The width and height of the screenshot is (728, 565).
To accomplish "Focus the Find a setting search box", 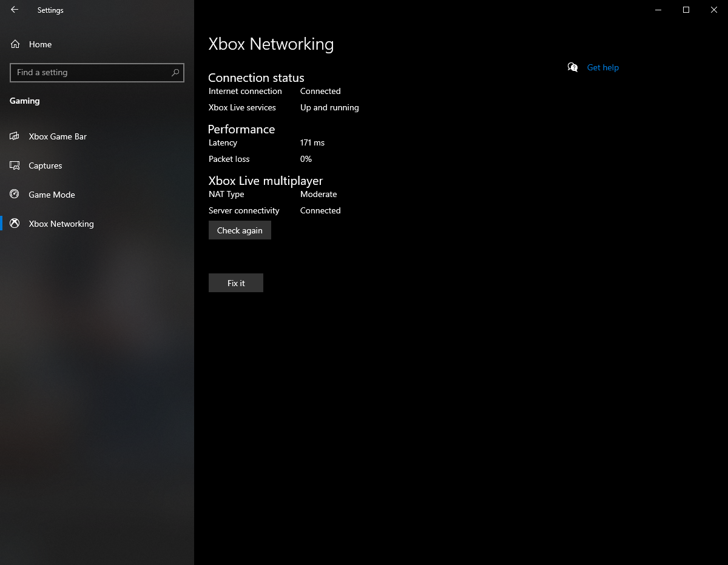I will tap(97, 72).
